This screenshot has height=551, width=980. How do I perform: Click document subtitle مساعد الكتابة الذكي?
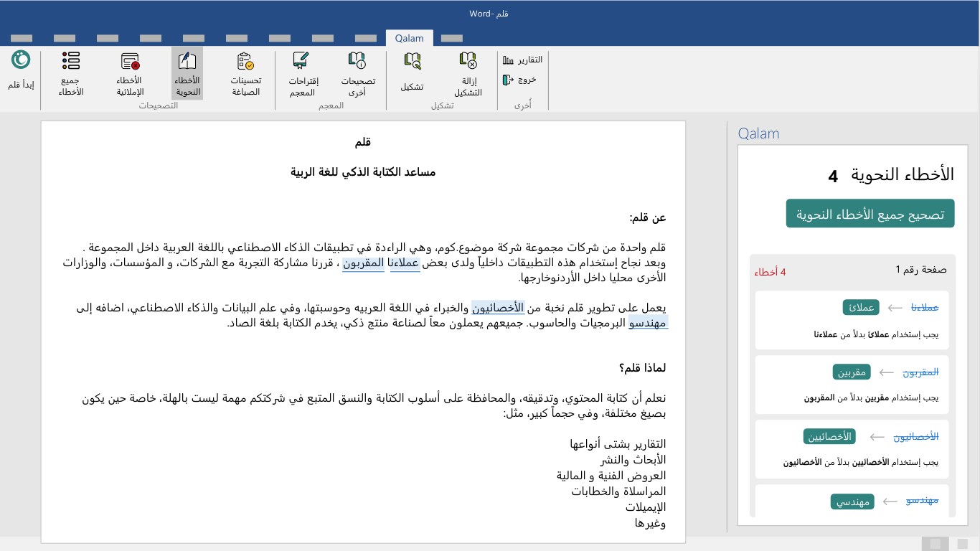tap(363, 172)
